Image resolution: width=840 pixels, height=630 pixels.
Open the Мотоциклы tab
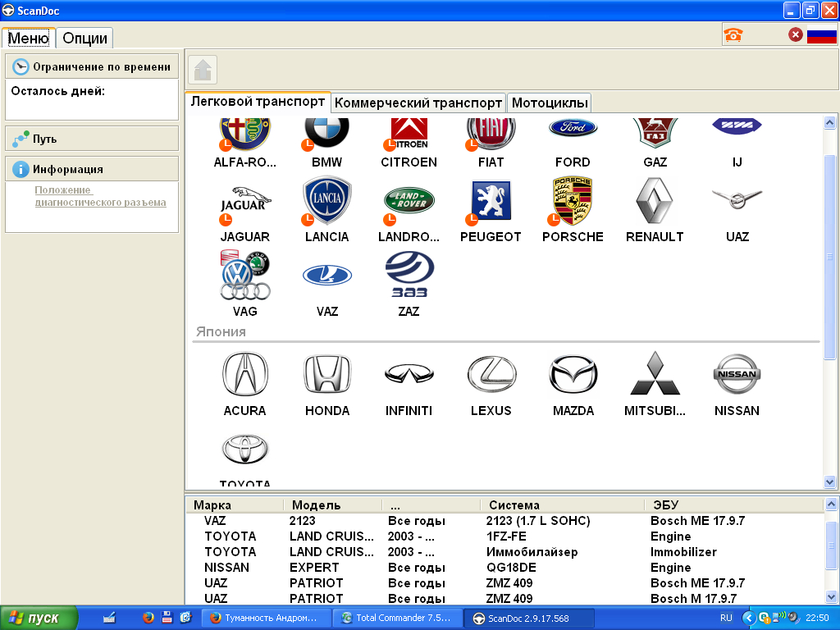[550, 103]
